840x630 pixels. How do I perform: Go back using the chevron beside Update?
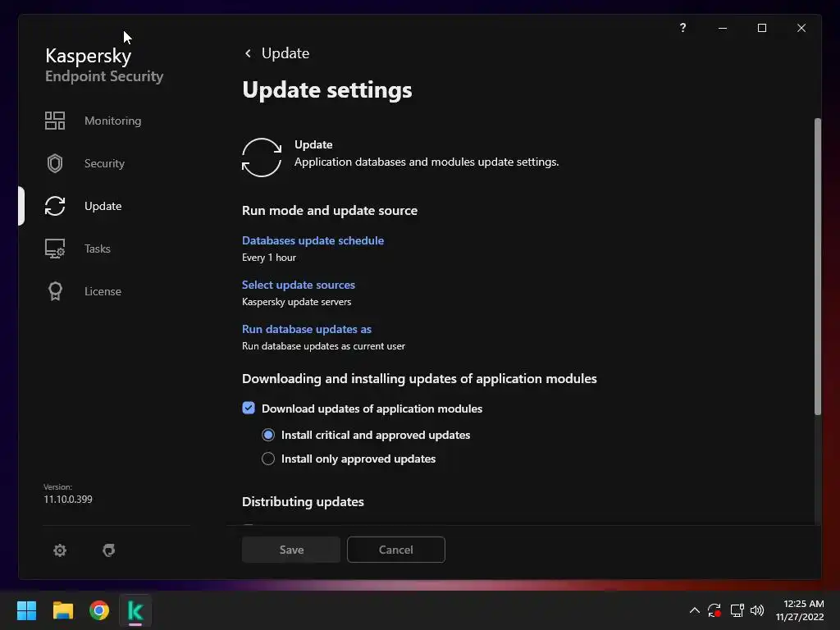(x=248, y=53)
